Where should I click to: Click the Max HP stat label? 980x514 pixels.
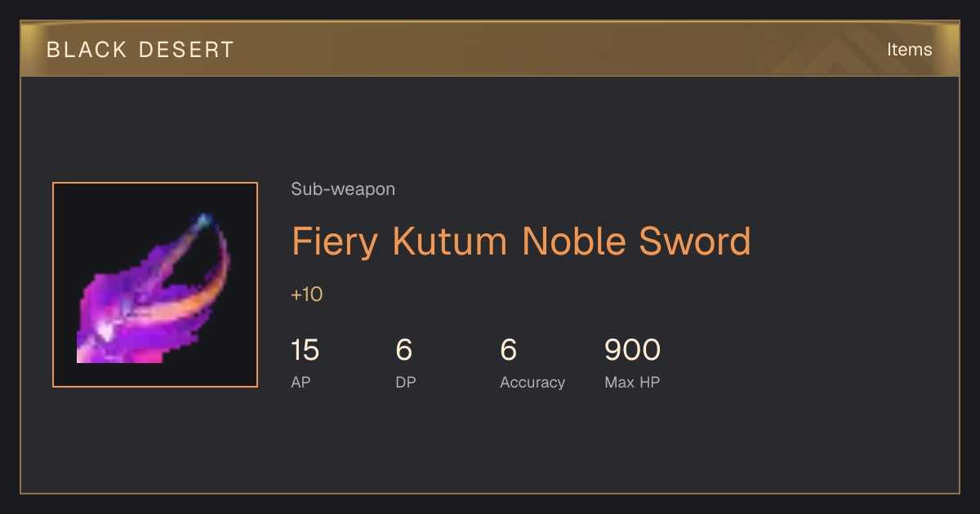(x=632, y=382)
